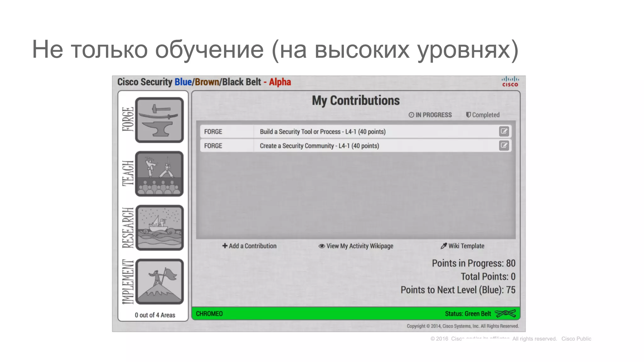This screenshot has height=362, width=644.
Task: Click the vertical RESEARCH sidebar label
Action: point(128,228)
